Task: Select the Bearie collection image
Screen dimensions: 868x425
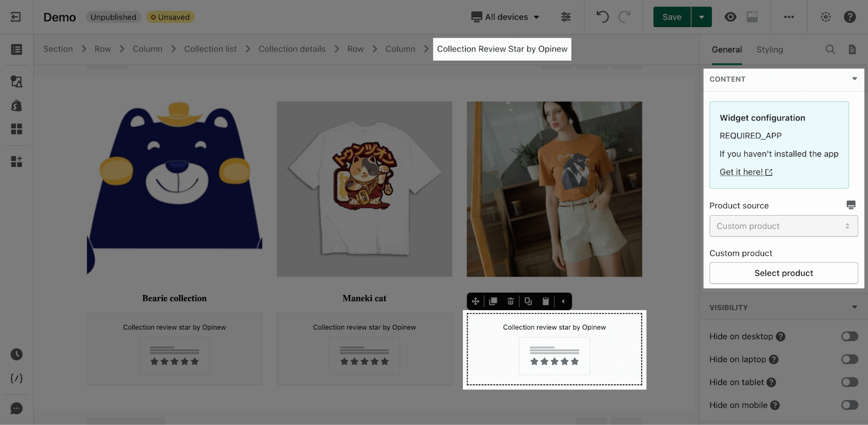Action: 175,189
